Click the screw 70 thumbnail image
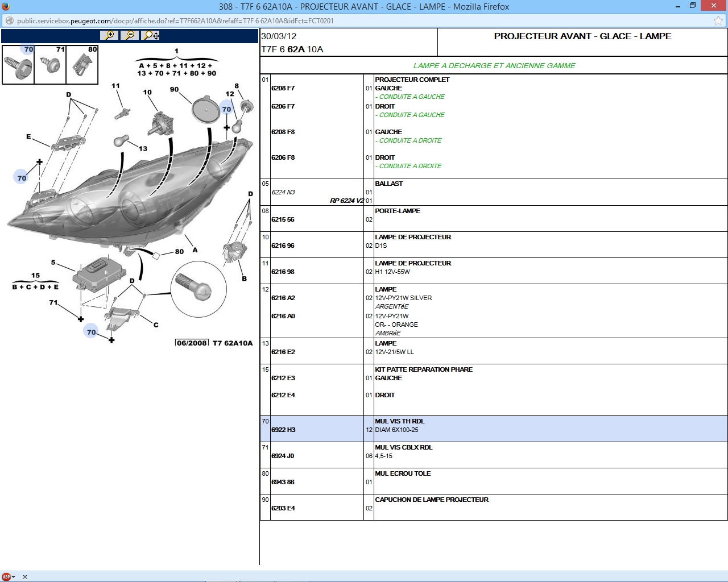728x582 pixels. coord(18,65)
